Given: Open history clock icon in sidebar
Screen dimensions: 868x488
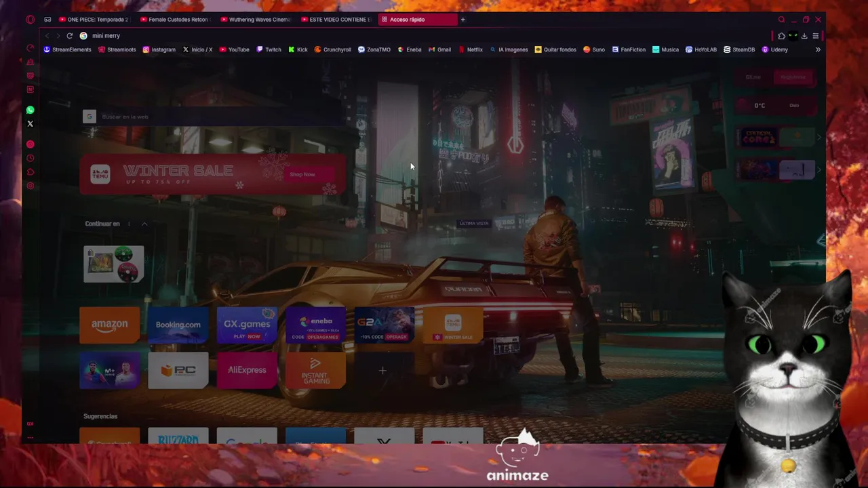Looking at the screenshot, I should tap(30, 159).
